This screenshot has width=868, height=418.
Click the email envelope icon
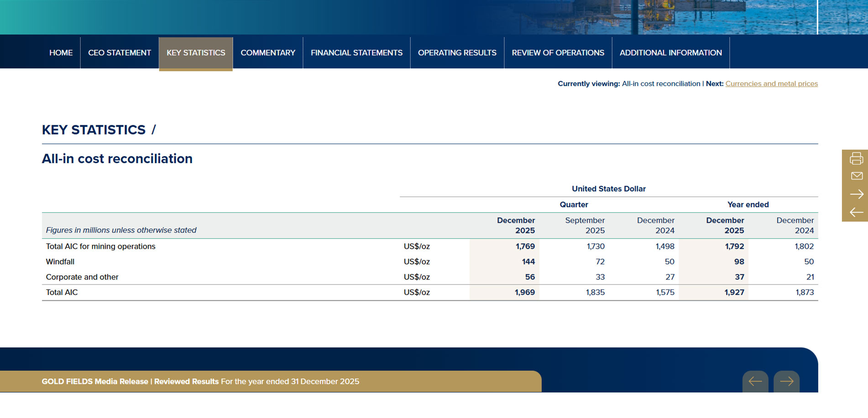tap(857, 176)
